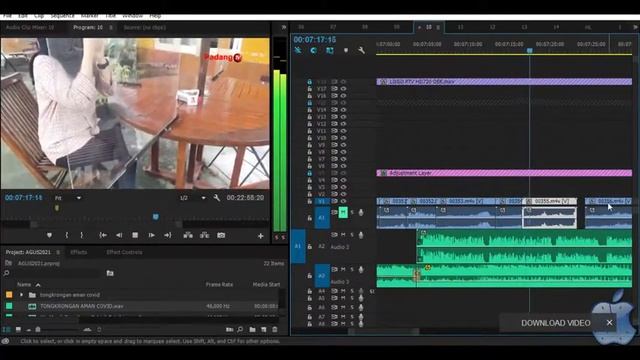Click timeline playhead marker on time ruler
Screen dimensions: 640x360
tap(529, 50)
